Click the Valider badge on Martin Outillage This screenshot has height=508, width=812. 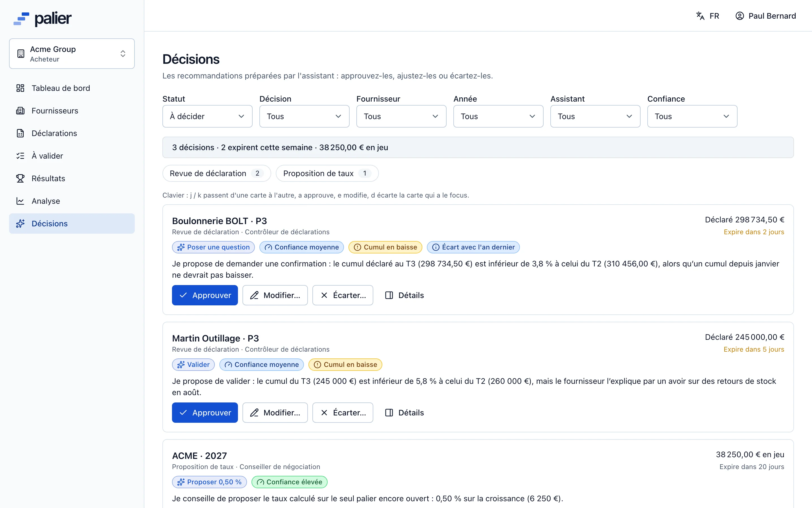(x=193, y=365)
